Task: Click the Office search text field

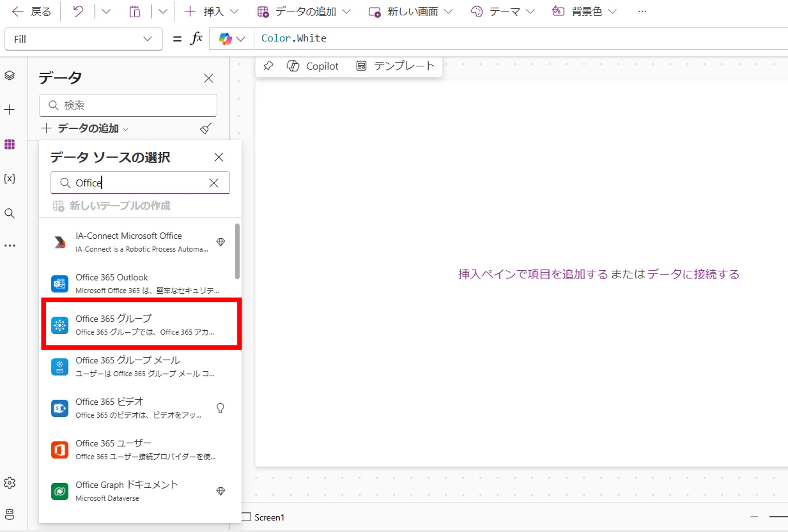Action: [140, 183]
